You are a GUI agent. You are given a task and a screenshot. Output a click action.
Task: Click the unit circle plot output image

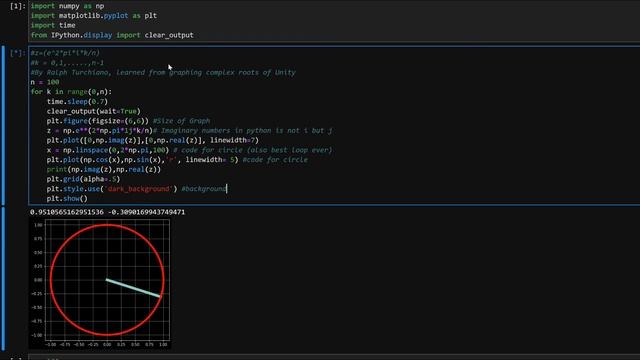[100, 284]
